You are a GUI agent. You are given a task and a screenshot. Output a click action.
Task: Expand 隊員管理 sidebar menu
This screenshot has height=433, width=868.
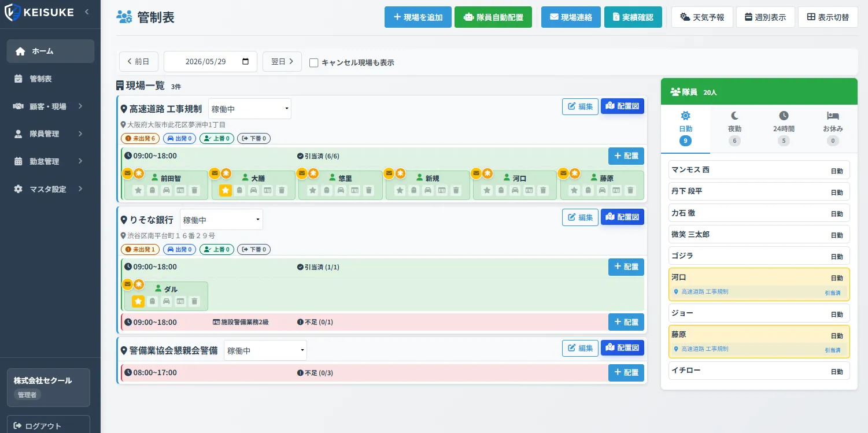(x=50, y=134)
